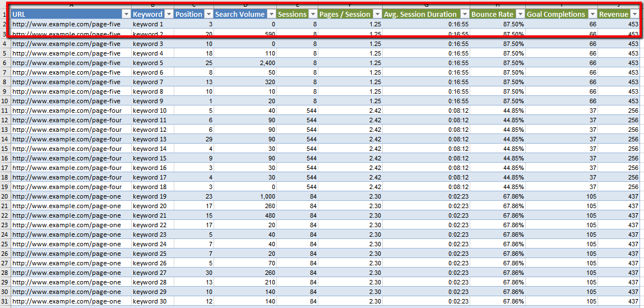This screenshot has height=308, width=644.
Task: Select the URL header cell
Action: pyautogui.click(x=71, y=15)
